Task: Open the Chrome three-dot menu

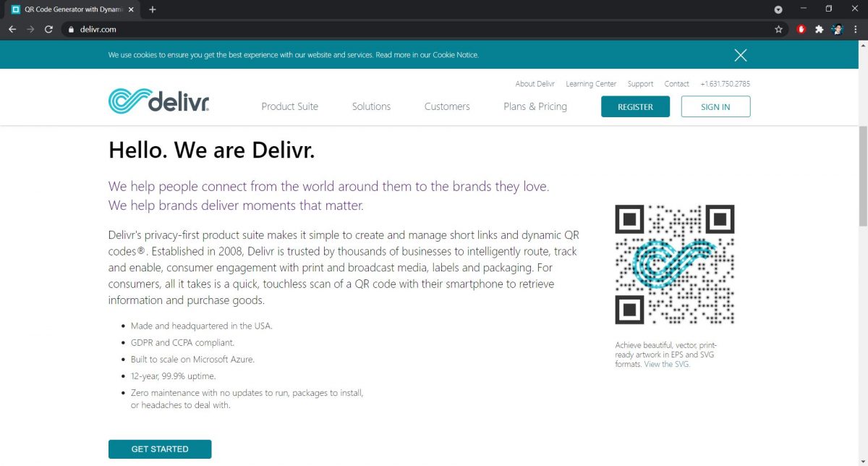Action: [856, 30]
